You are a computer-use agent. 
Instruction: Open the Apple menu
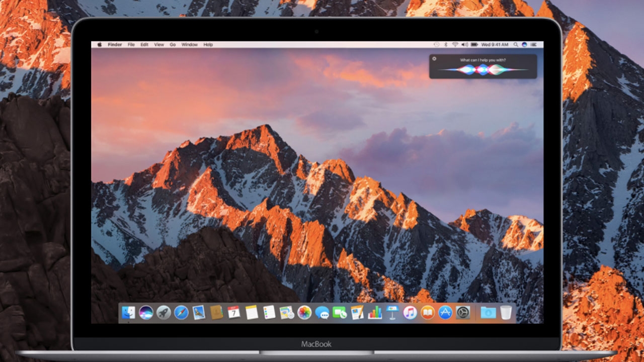[x=99, y=45]
